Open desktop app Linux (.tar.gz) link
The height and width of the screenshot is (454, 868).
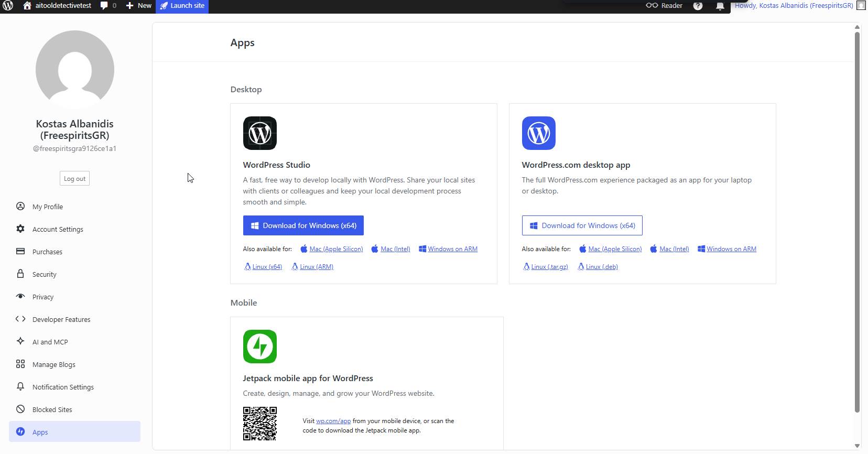(549, 267)
